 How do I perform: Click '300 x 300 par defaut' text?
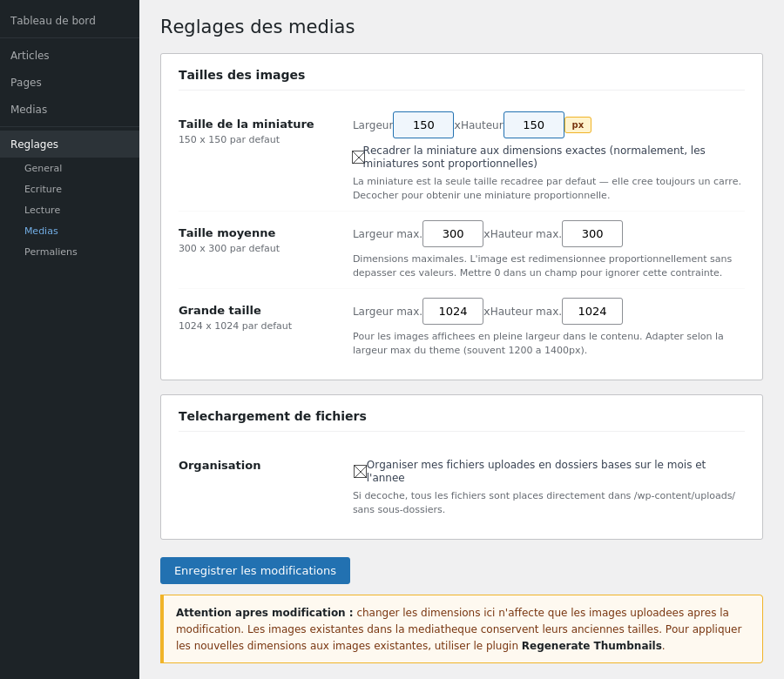[229, 248]
